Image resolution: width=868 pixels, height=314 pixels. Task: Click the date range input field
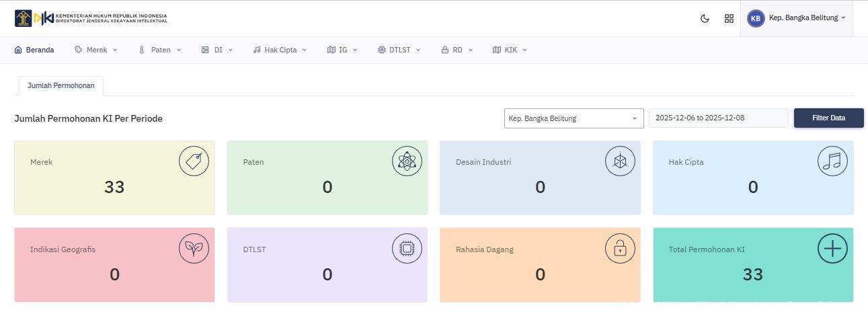[x=717, y=118]
